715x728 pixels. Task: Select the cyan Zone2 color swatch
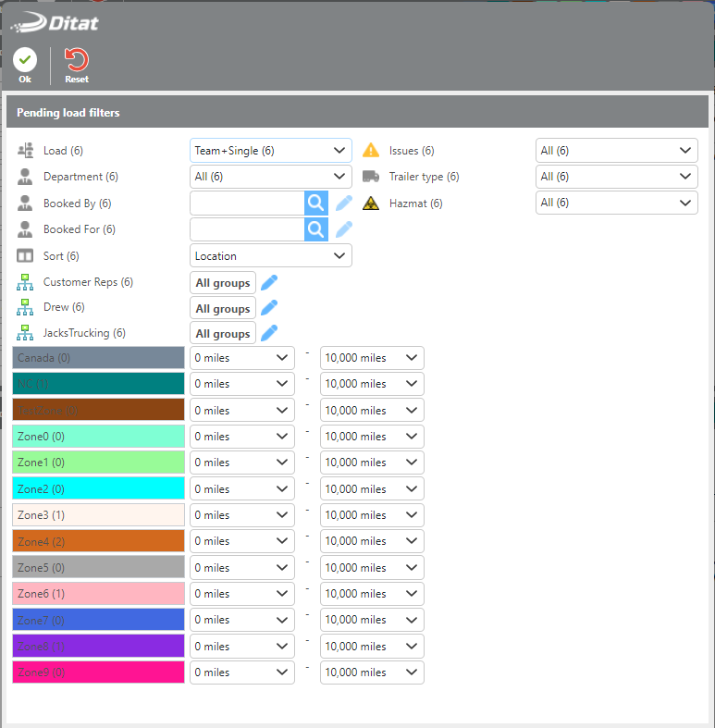point(98,489)
